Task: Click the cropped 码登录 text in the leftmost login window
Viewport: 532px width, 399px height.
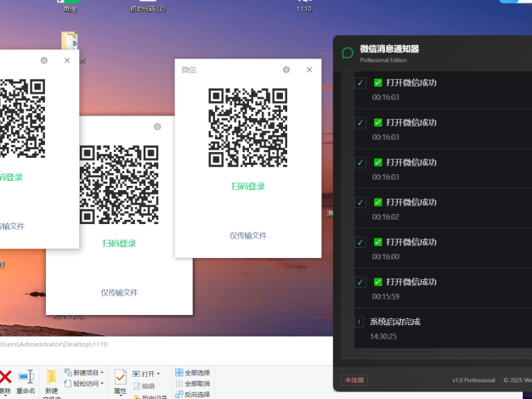Action: (x=11, y=177)
